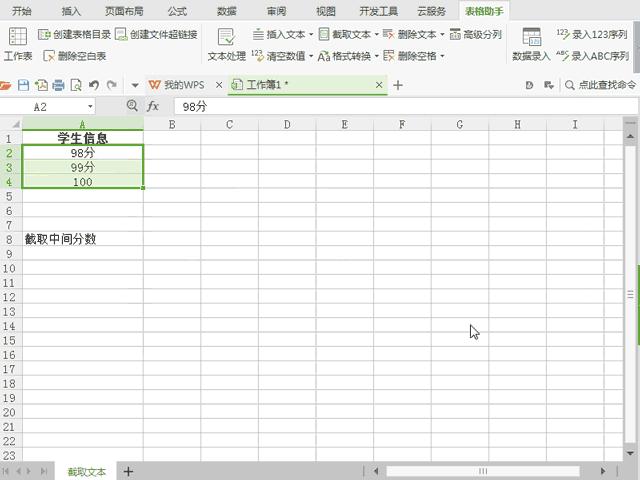Select cell containing 99分

(83, 167)
